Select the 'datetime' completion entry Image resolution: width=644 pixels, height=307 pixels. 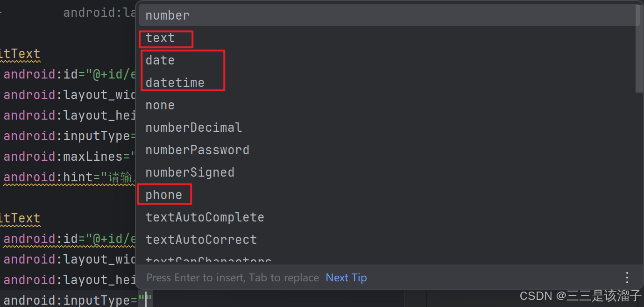pyautogui.click(x=175, y=83)
